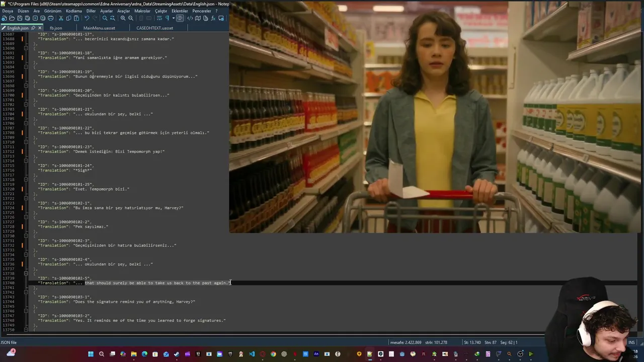Open the Function List fx icon
Image resolution: width=644 pixels, height=362 pixels.
click(213, 18)
